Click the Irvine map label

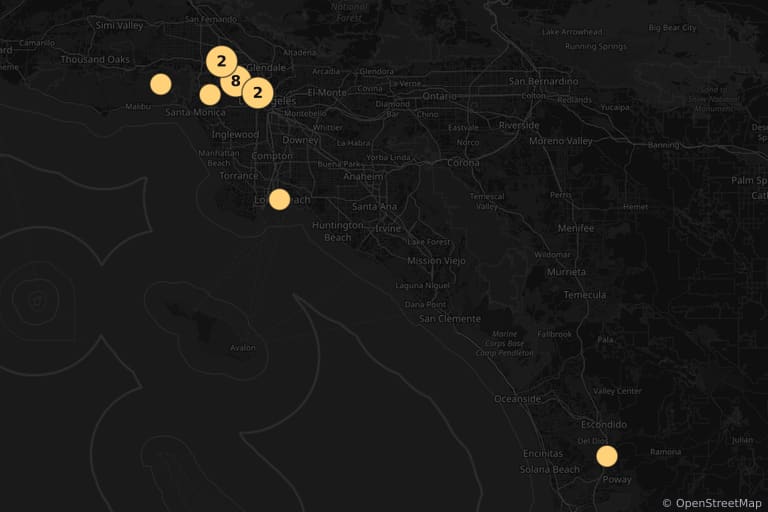[388, 229]
